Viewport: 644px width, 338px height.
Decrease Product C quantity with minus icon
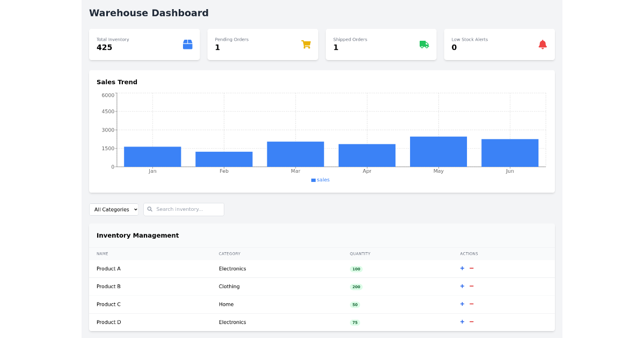click(x=472, y=304)
